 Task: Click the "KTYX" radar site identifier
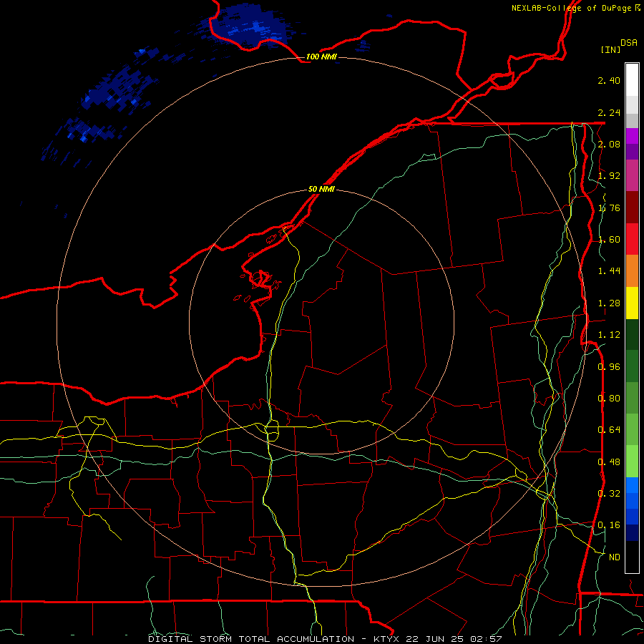click(x=386, y=639)
